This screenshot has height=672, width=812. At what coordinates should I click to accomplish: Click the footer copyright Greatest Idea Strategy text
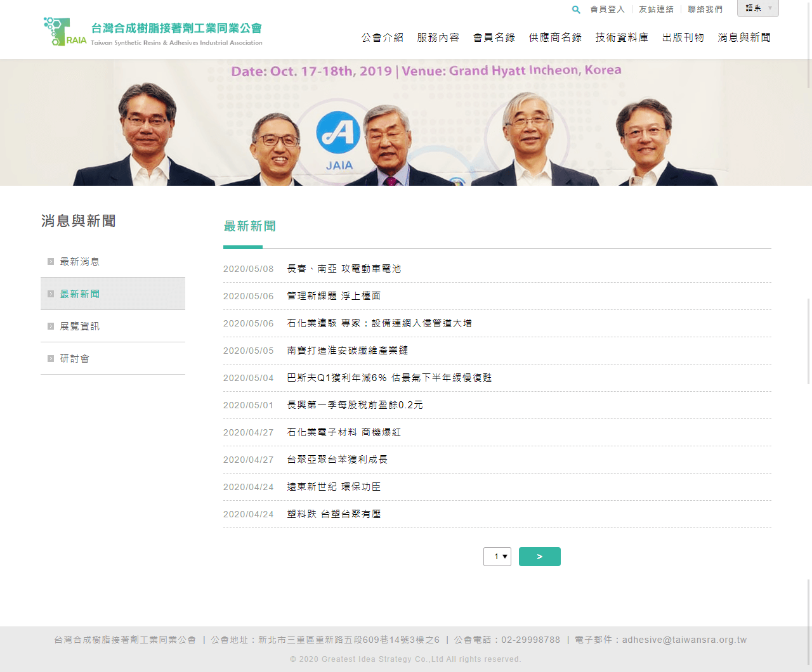point(405,659)
